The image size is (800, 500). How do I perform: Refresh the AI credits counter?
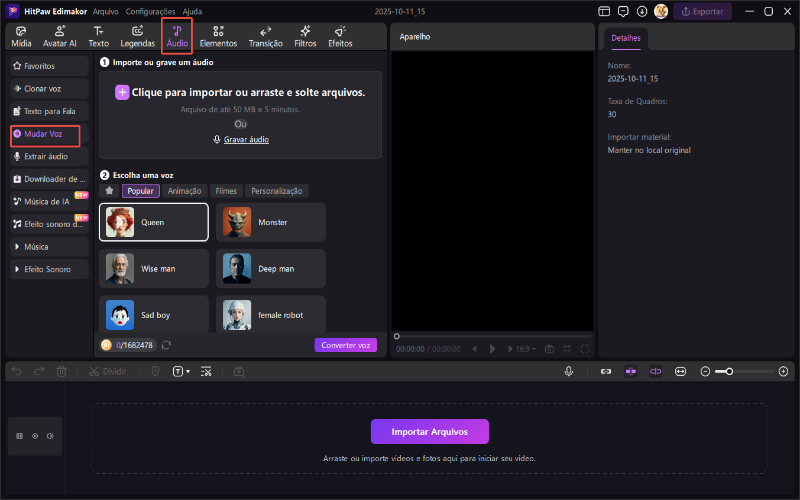pyautogui.click(x=166, y=345)
